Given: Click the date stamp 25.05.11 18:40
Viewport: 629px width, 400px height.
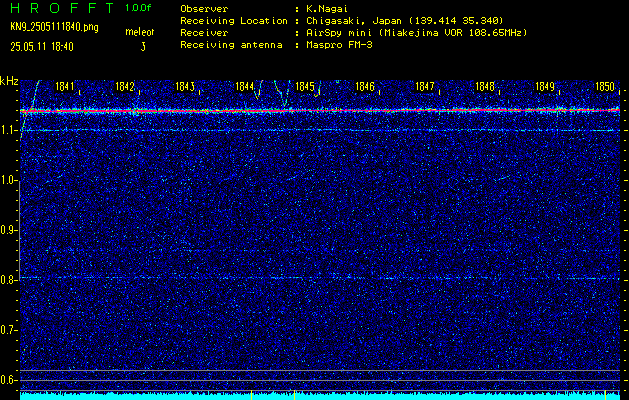Looking at the screenshot, I should click(x=42, y=47).
